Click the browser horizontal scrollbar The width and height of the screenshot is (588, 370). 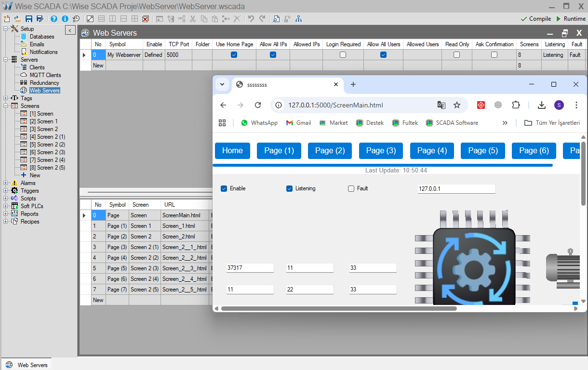pos(338,308)
